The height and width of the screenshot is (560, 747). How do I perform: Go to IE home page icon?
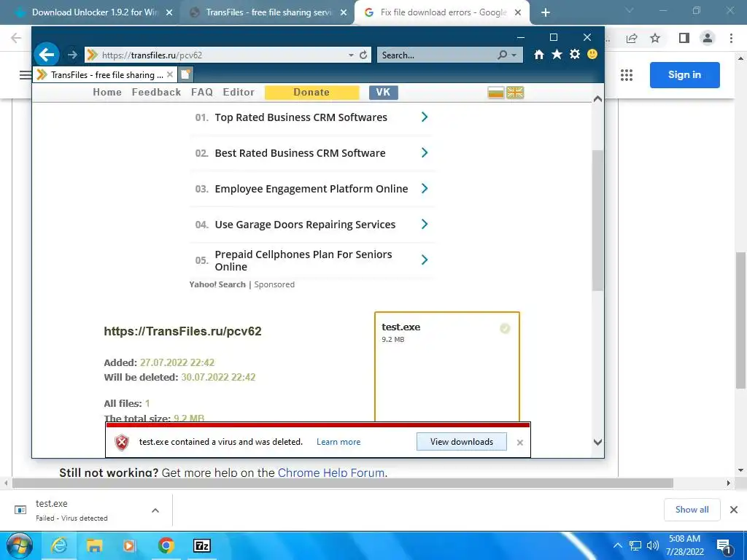pyautogui.click(x=539, y=55)
